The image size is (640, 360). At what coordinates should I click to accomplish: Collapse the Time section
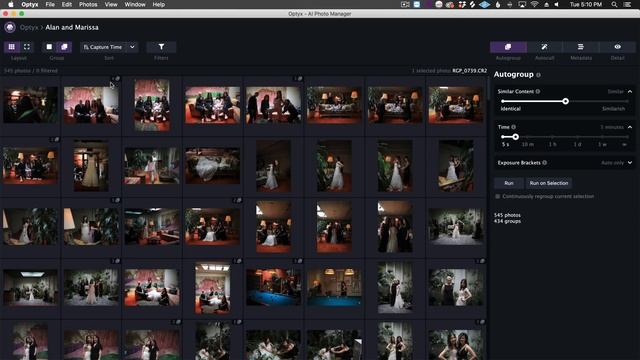pyautogui.click(x=630, y=127)
